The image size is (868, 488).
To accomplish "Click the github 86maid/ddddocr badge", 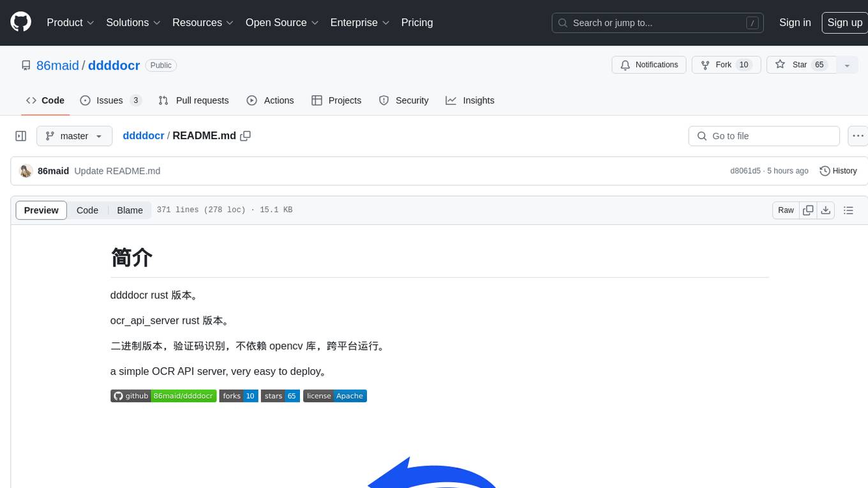I will click(x=163, y=396).
